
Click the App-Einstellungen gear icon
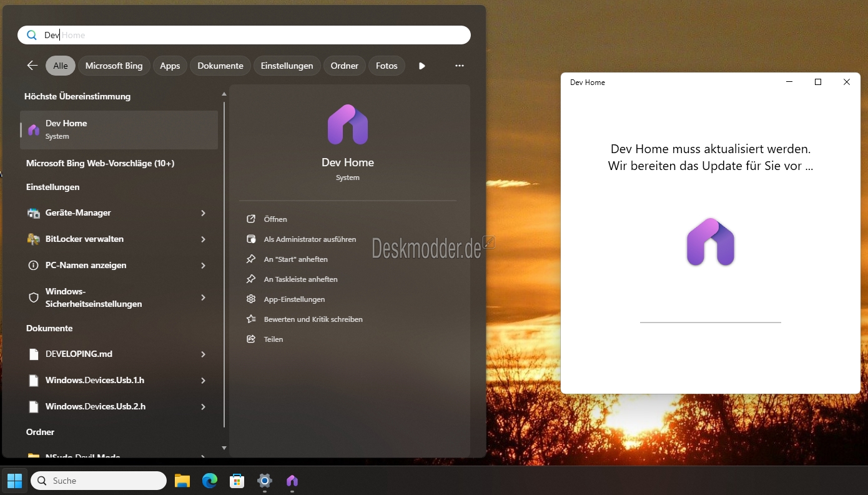pos(251,299)
